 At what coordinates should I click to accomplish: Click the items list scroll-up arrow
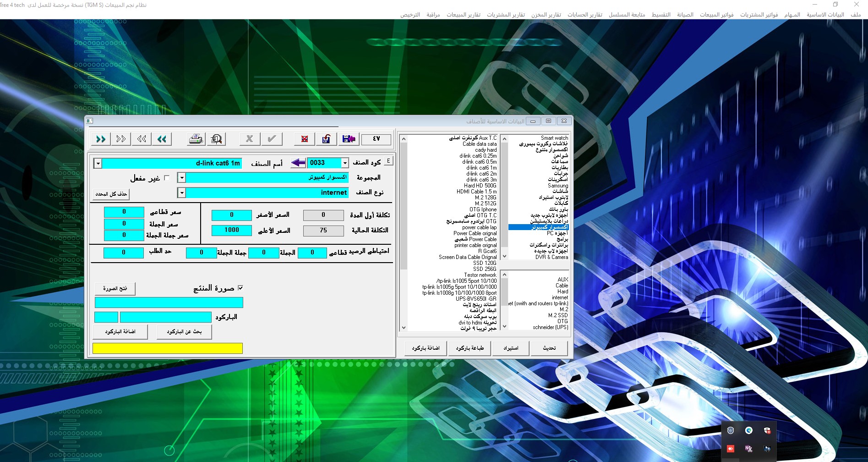point(404,138)
